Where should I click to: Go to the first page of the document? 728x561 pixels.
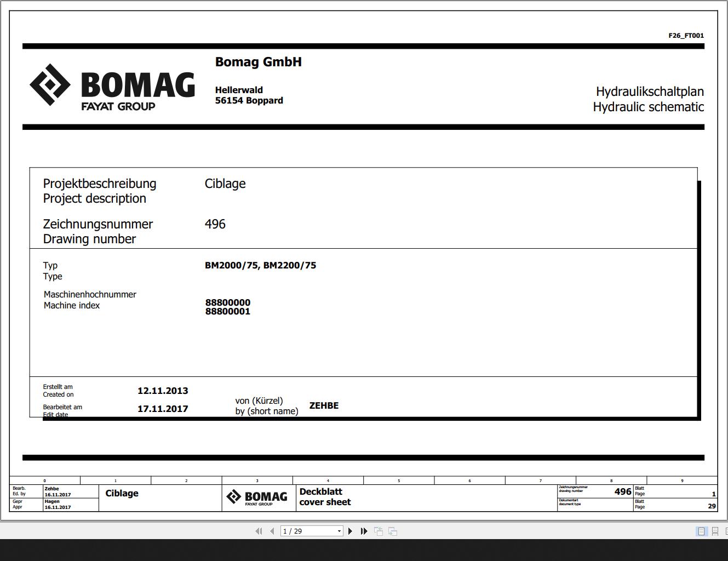[x=259, y=531]
